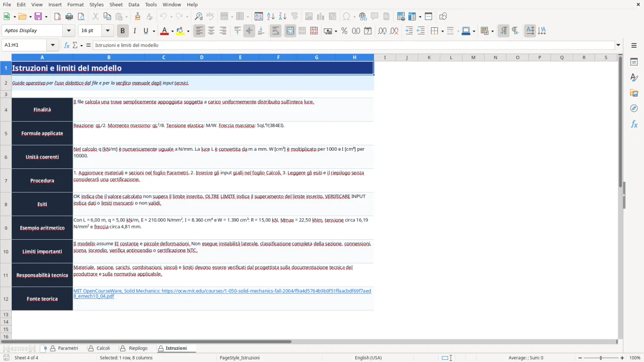
Task: Expand the Name Box dropdown
Action: pyautogui.click(x=53, y=46)
